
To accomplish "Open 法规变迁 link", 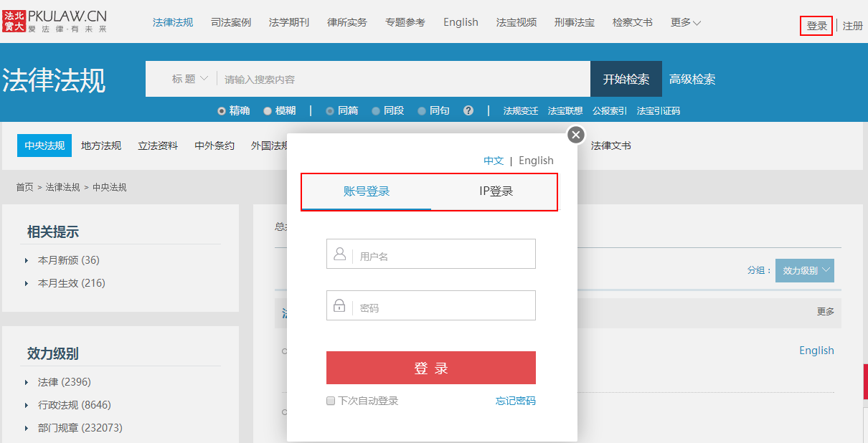I will (521, 111).
